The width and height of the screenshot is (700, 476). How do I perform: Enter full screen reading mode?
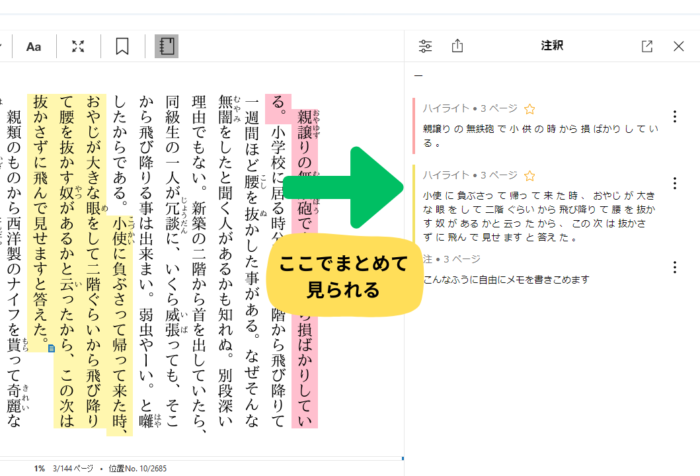click(78, 46)
